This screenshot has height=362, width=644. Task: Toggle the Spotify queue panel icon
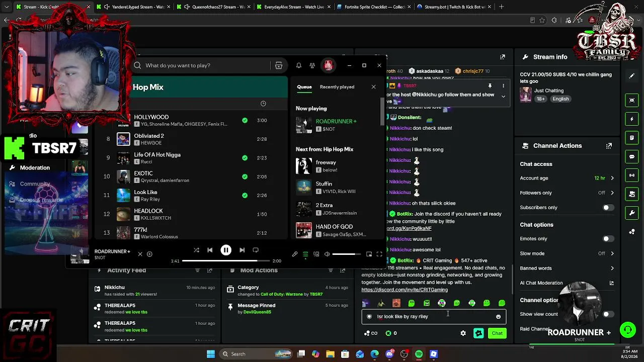pos(305,254)
